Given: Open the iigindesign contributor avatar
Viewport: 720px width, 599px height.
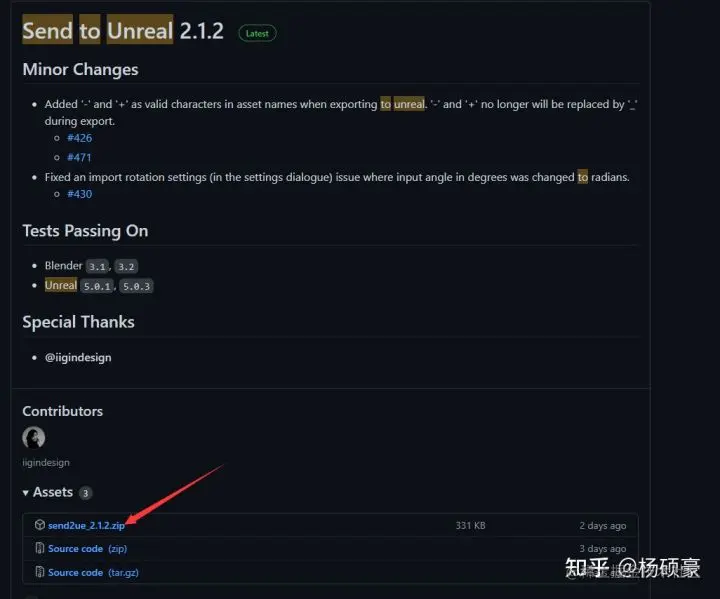Looking at the screenshot, I should click(x=34, y=437).
